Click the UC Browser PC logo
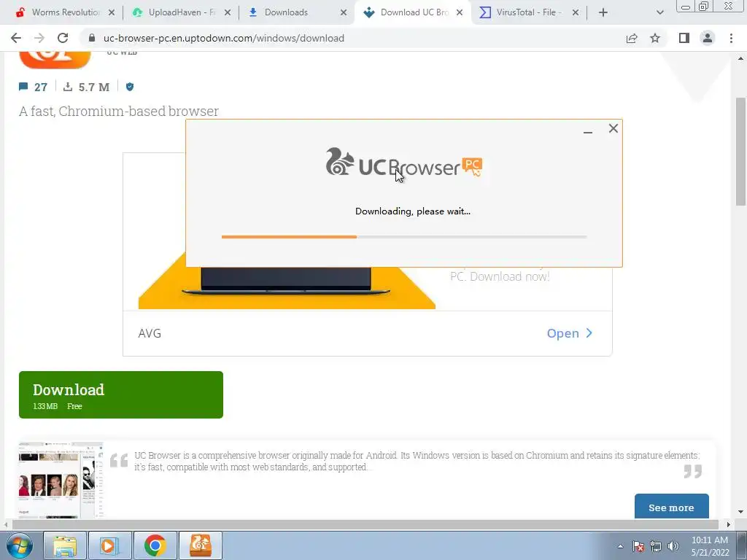This screenshot has width=747, height=560. (x=404, y=163)
